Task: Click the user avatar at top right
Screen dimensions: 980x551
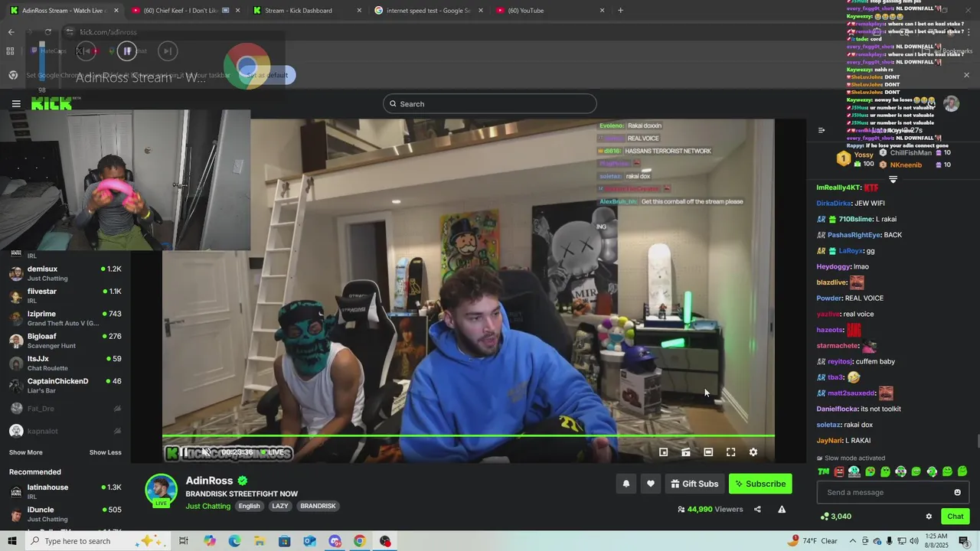Action: click(951, 104)
